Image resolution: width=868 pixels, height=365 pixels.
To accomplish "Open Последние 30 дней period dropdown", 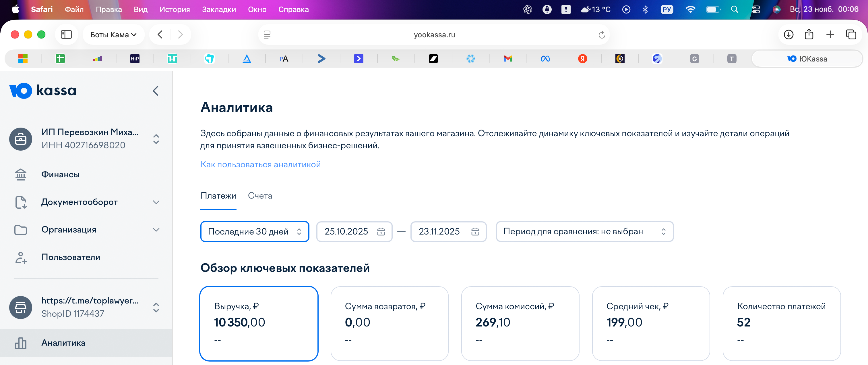I will point(255,231).
